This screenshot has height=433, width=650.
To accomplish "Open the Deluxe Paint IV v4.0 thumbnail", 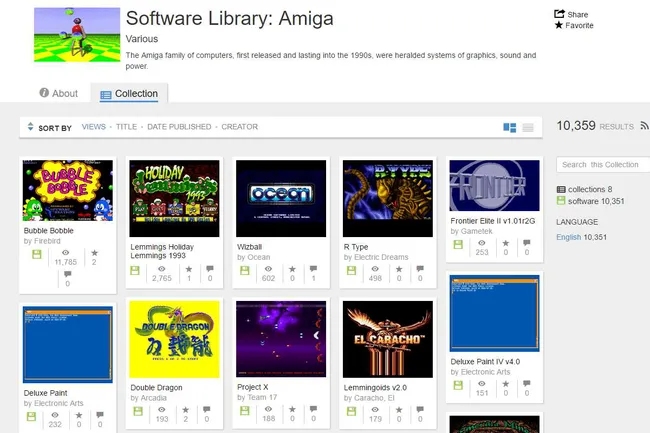I will tap(495, 313).
